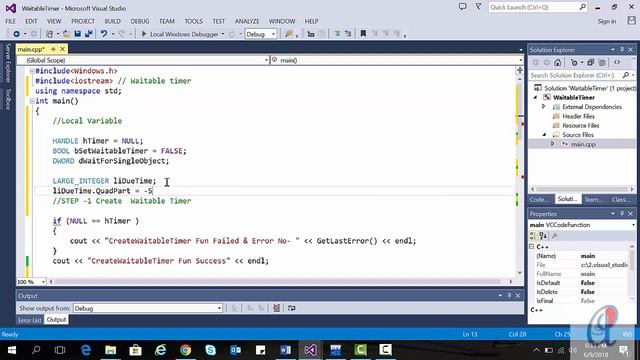
Task: Expand the main.cpp tree node
Action: click(x=553, y=144)
